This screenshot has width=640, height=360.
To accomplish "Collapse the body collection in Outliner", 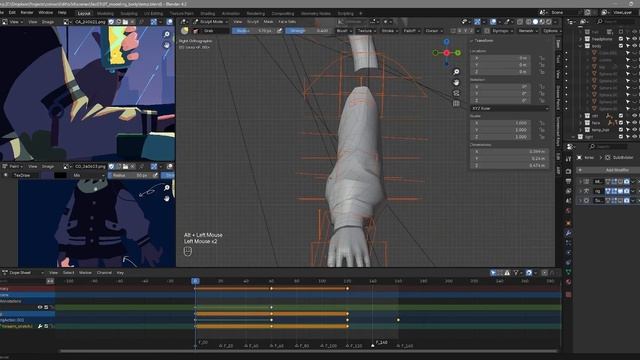I will point(580,46).
